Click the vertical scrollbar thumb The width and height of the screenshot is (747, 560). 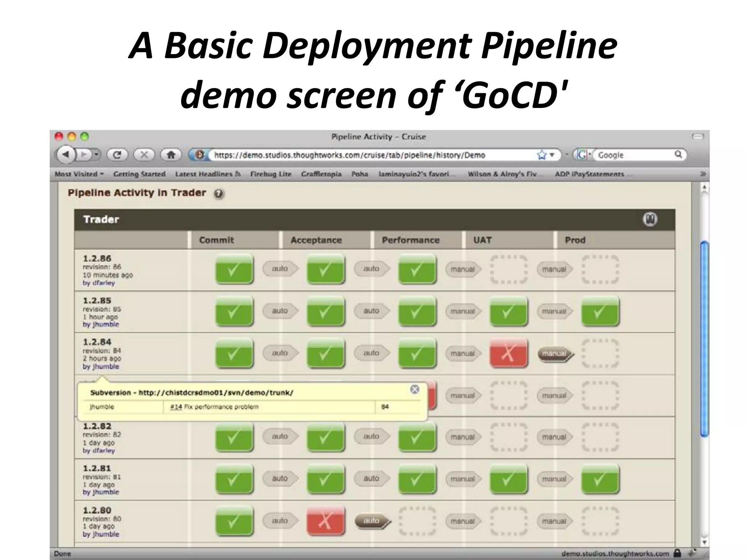[704, 338]
